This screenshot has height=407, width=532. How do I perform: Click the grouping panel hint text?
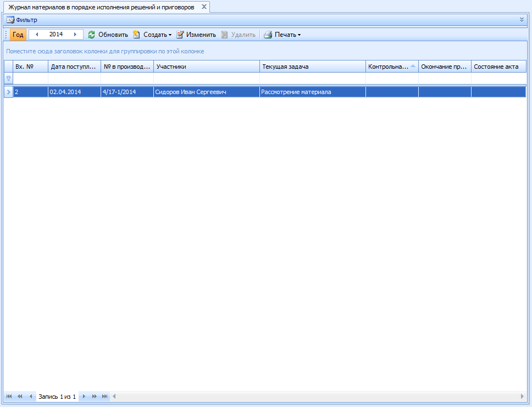[x=105, y=51]
